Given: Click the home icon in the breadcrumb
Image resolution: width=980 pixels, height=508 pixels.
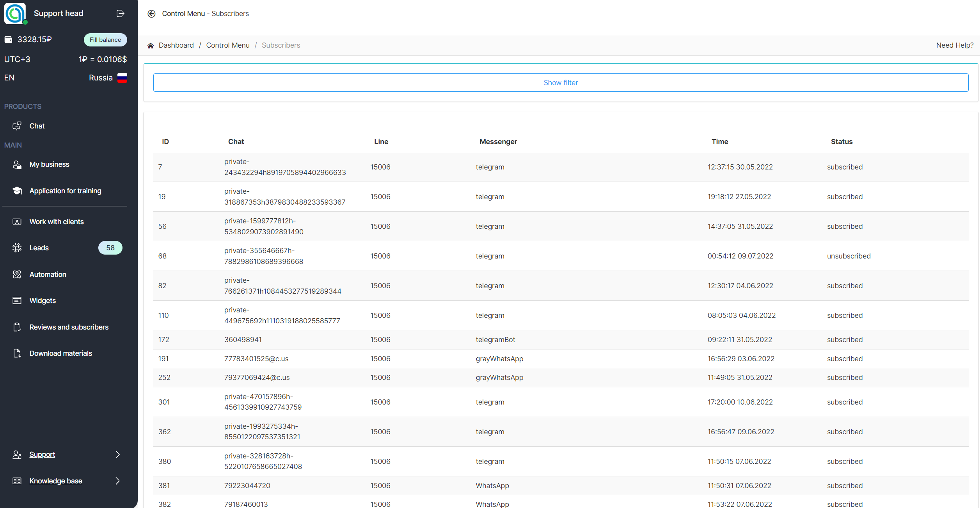Looking at the screenshot, I should (x=151, y=46).
